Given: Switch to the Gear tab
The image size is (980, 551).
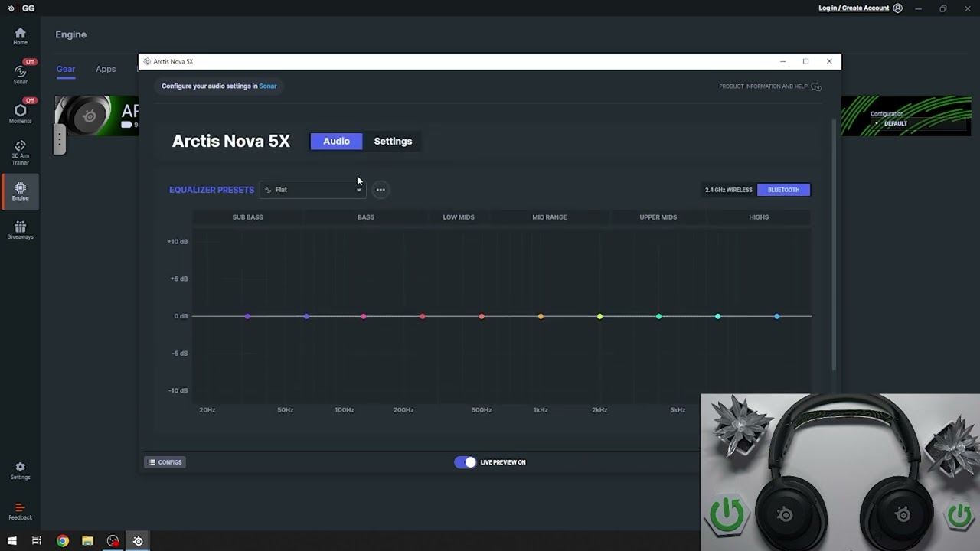Looking at the screenshot, I should 66,69.
